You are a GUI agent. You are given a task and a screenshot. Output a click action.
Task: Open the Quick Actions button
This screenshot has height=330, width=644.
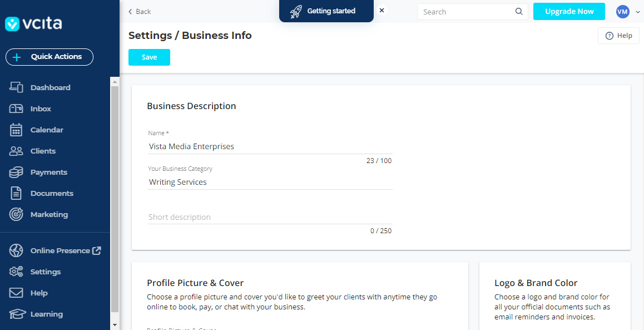tap(49, 57)
